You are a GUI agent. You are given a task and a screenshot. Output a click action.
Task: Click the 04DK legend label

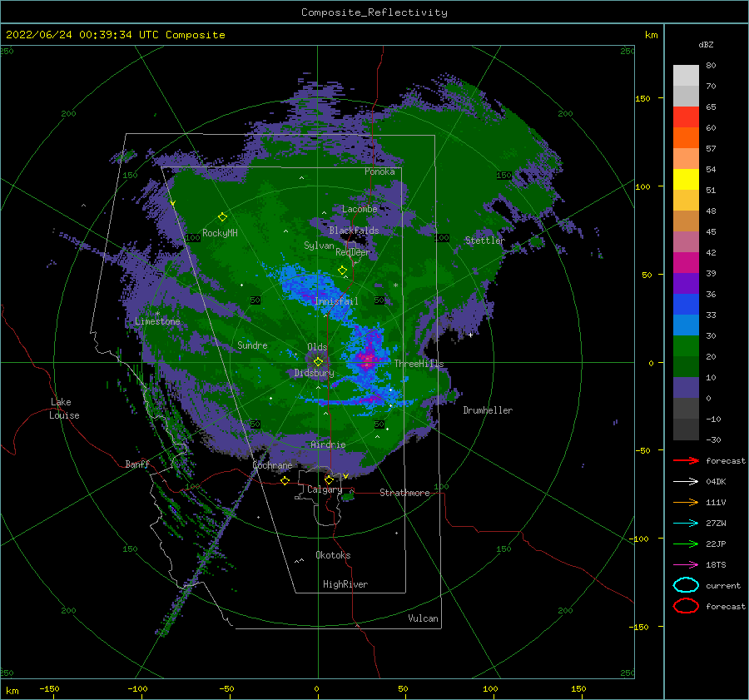tap(716, 482)
